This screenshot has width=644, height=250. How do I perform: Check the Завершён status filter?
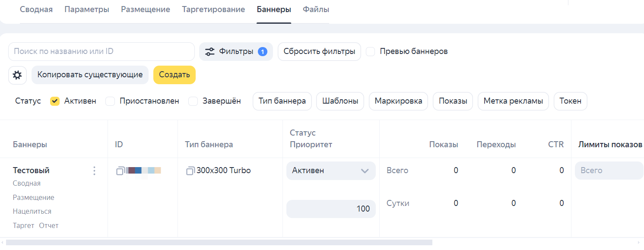tap(194, 101)
